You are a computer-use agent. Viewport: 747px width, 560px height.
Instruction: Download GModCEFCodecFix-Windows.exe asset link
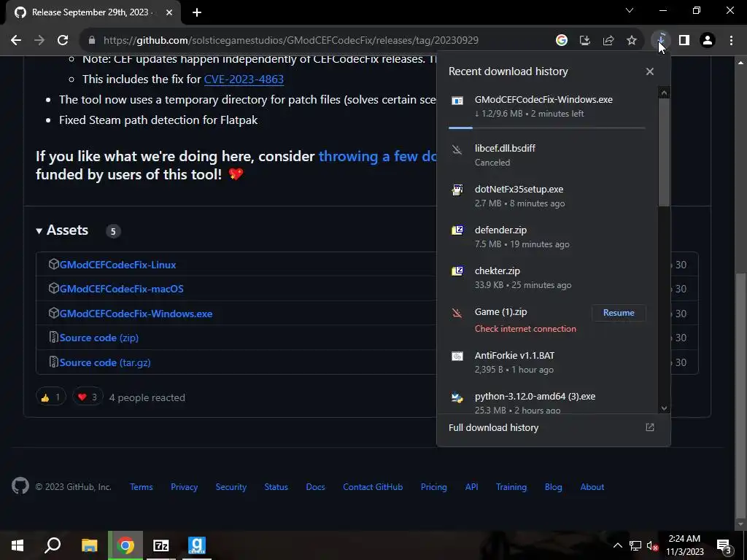(x=136, y=314)
